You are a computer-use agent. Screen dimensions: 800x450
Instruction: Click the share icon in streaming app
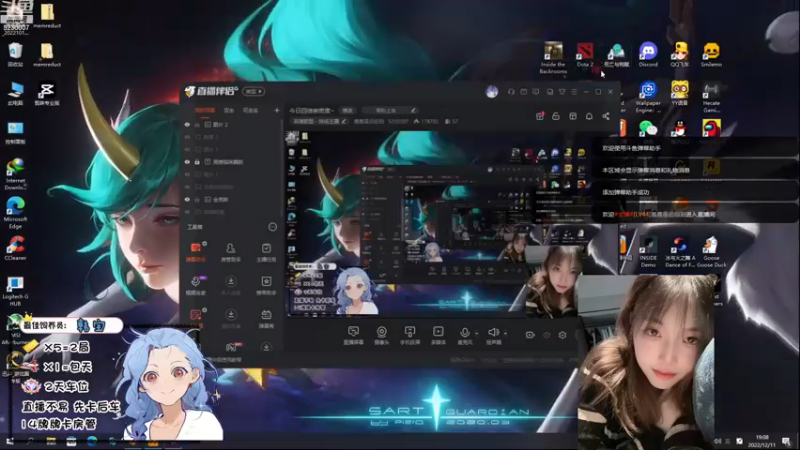606,116
